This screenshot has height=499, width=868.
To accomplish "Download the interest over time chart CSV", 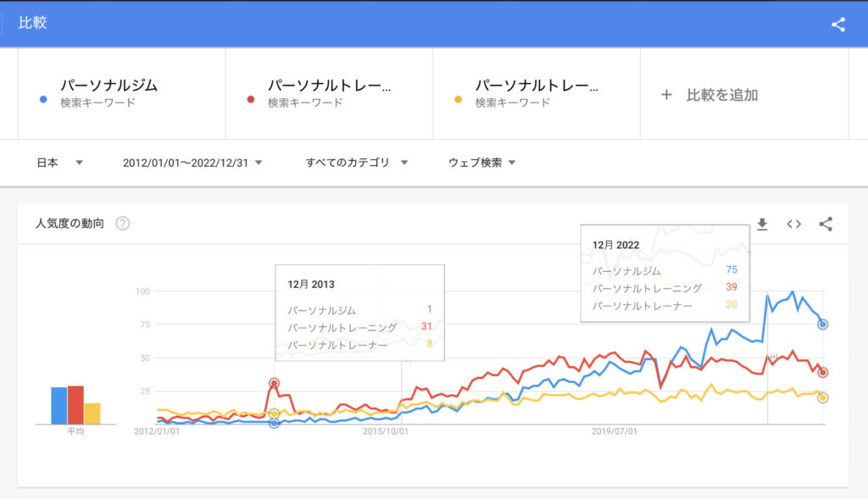I will 761,224.
